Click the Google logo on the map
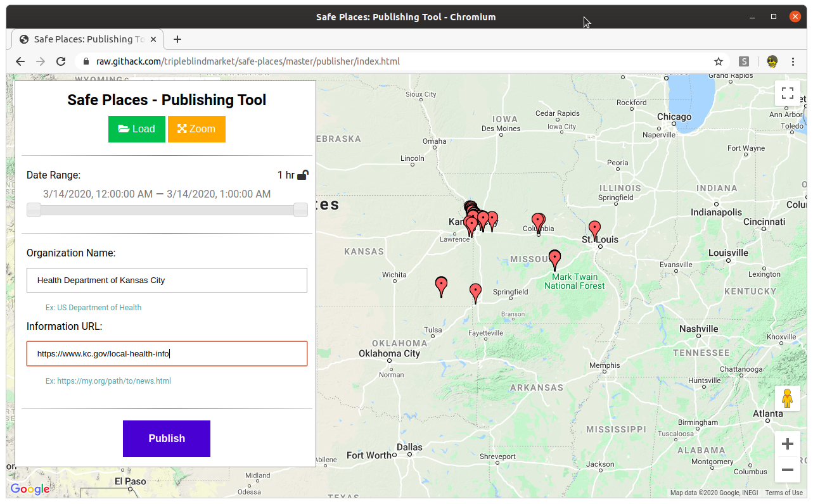This screenshot has height=504, width=813. 30,489
